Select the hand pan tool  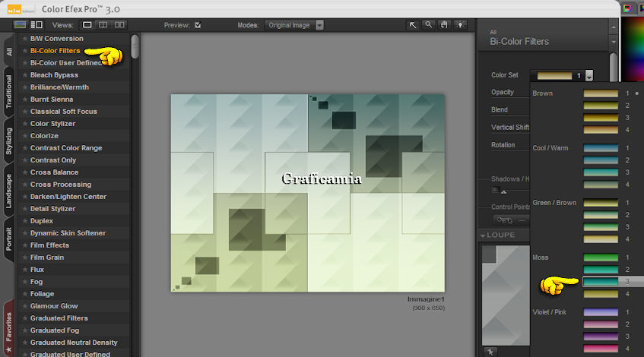(x=445, y=25)
